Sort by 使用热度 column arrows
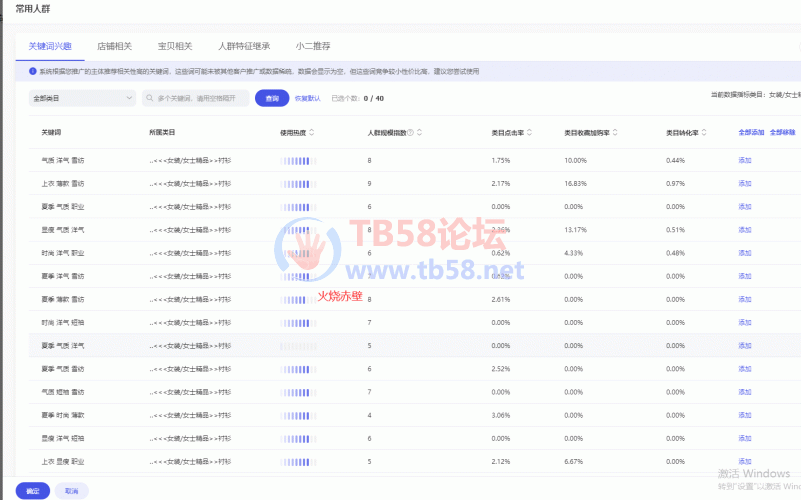801x500 pixels. click(x=312, y=132)
